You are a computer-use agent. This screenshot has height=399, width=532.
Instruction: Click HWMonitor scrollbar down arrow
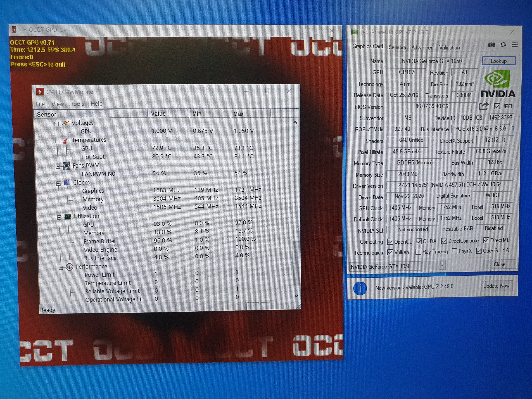tap(296, 296)
